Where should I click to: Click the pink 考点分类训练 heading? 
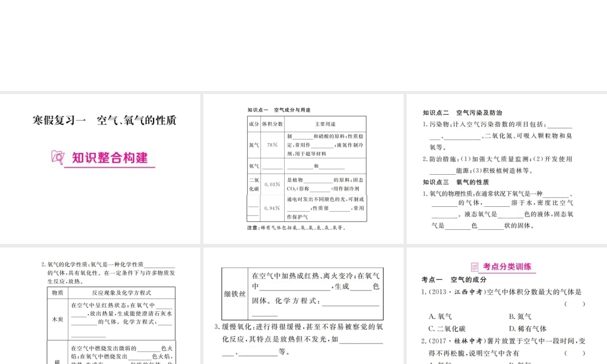(x=507, y=266)
